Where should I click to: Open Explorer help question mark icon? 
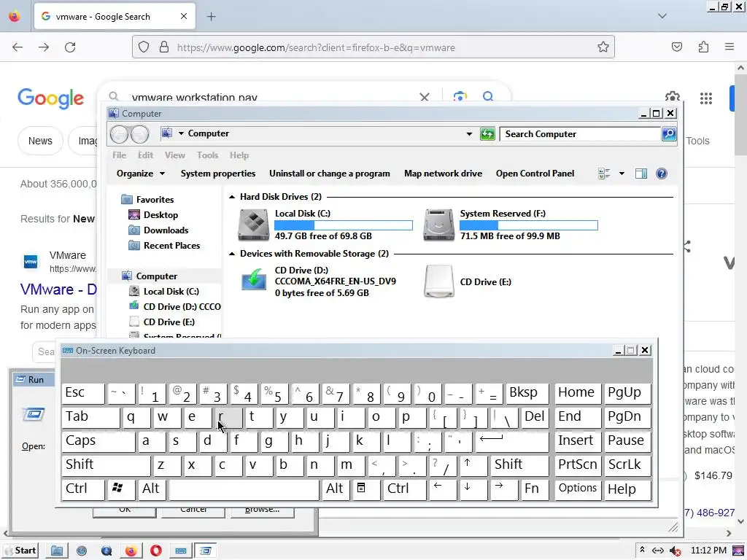pyautogui.click(x=661, y=174)
